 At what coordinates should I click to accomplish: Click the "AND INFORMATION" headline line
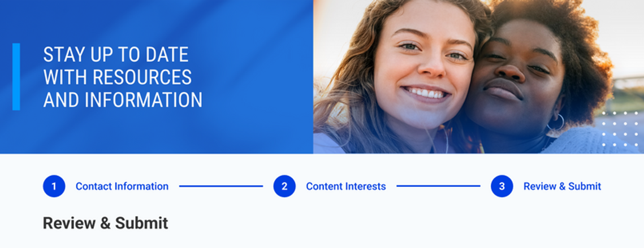click(x=123, y=100)
